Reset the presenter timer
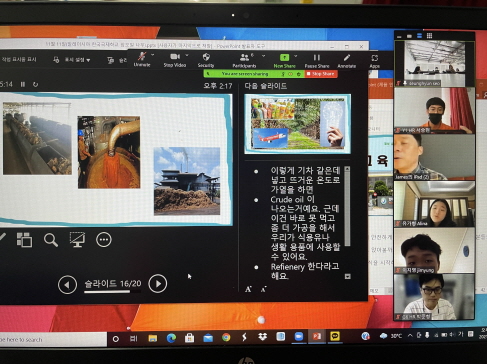 coord(35,84)
